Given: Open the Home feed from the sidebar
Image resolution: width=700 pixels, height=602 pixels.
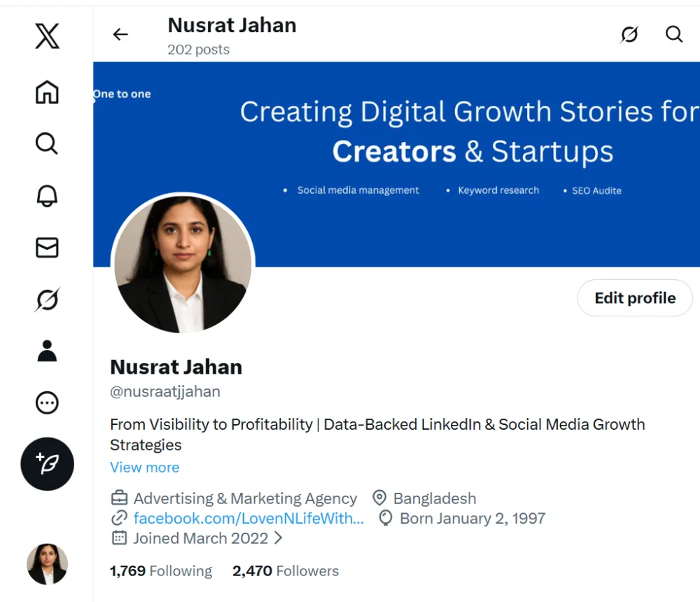Looking at the screenshot, I should 46,92.
